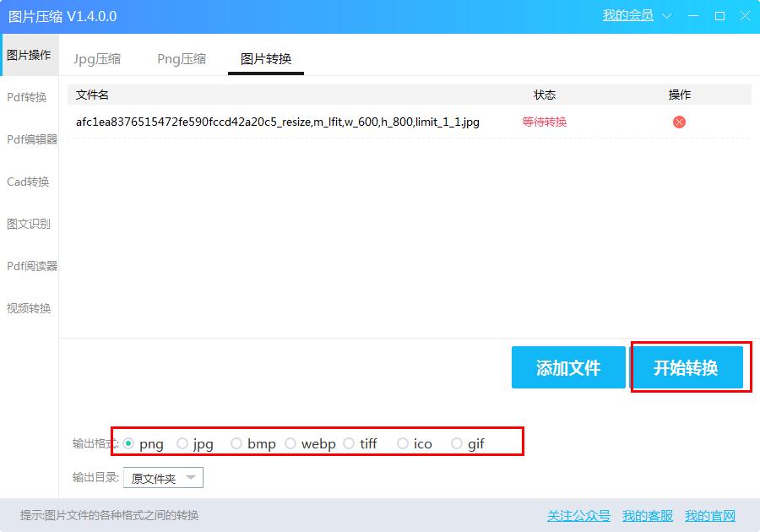Switch to the Jpg压缩 tab
The height and width of the screenshot is (532, 760).
click(98, 58)
